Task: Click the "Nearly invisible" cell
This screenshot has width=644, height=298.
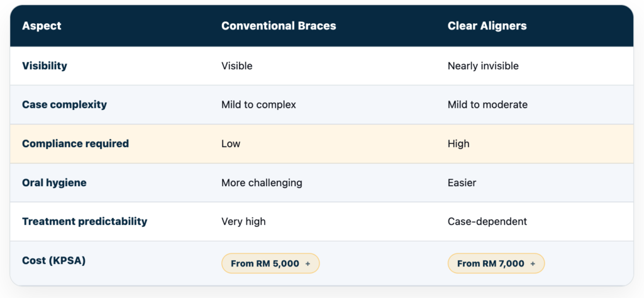Action: click(483, 65)
